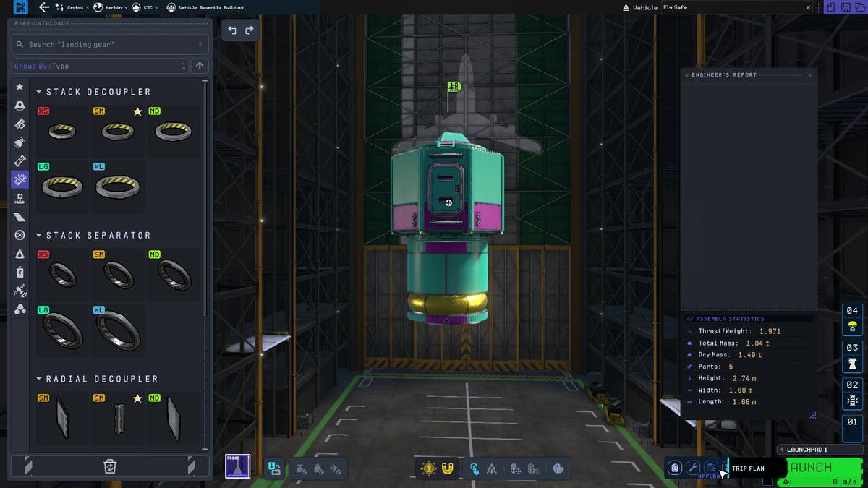Select the highlighted coupling parts category

pos(20,179)
